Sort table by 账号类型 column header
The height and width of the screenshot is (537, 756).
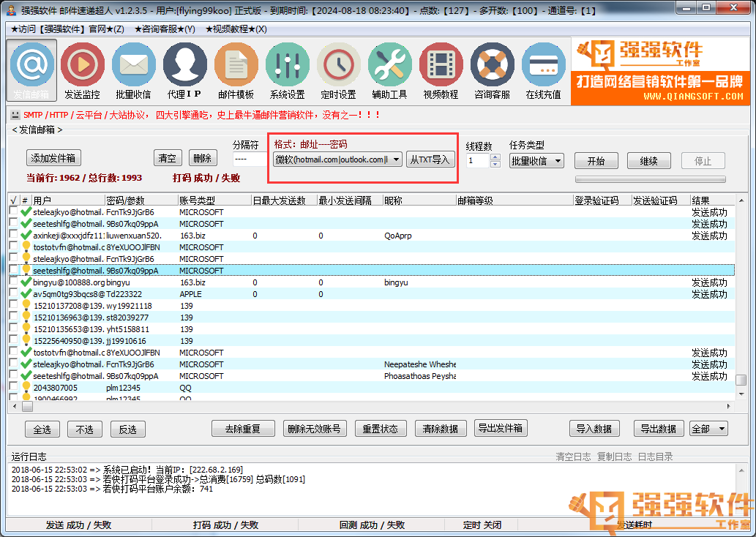pos(214,200)
